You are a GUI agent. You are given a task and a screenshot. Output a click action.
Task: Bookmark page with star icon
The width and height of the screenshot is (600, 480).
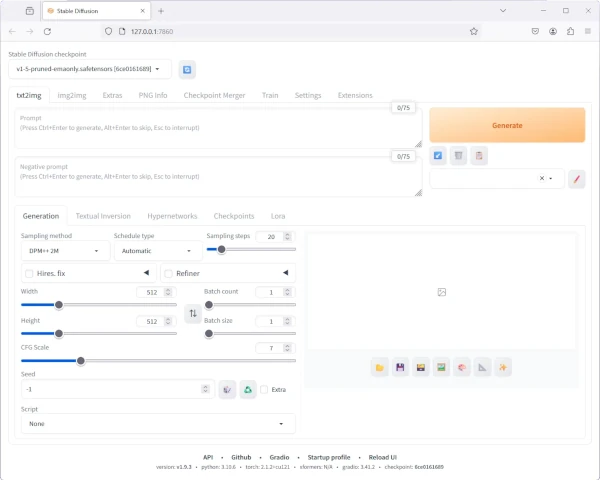tap(474, 31)
